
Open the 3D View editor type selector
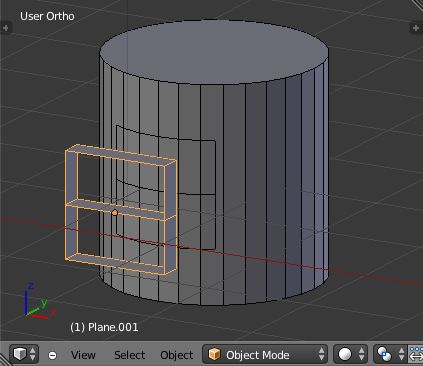coord(24,354)
